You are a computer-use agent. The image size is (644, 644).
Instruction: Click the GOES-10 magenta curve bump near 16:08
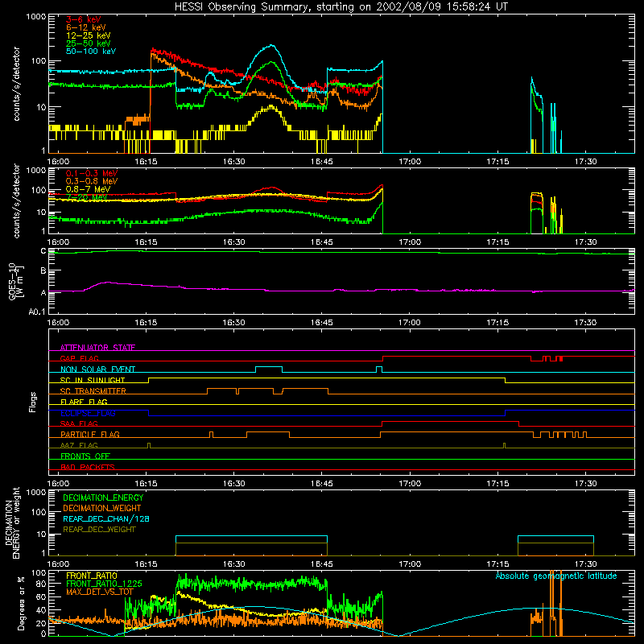coord(108,283)
